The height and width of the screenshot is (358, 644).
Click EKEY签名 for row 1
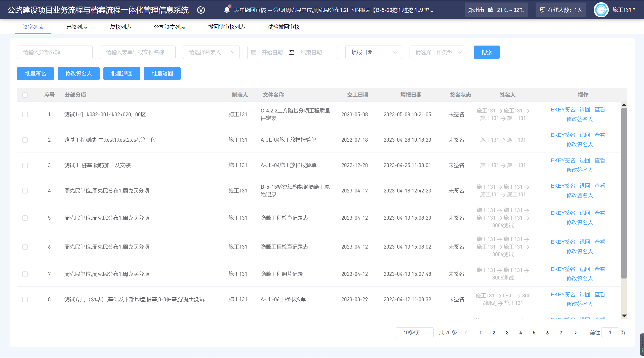coord(563,110)
